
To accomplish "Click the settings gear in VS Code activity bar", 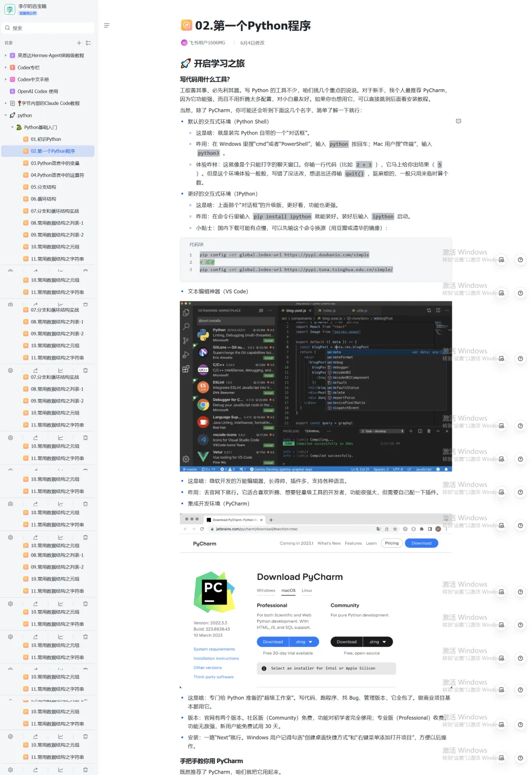I will pos(186,458).
